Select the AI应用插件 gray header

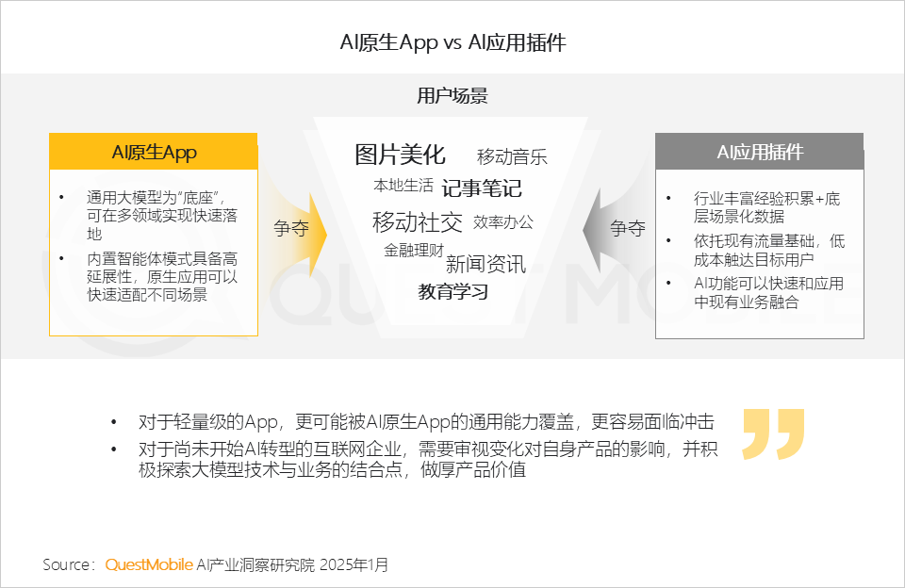760,152
